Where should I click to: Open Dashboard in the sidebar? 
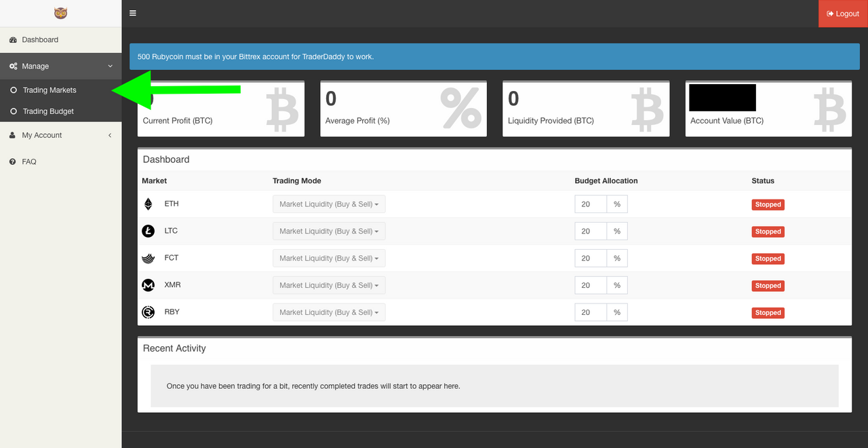(61, 40)
